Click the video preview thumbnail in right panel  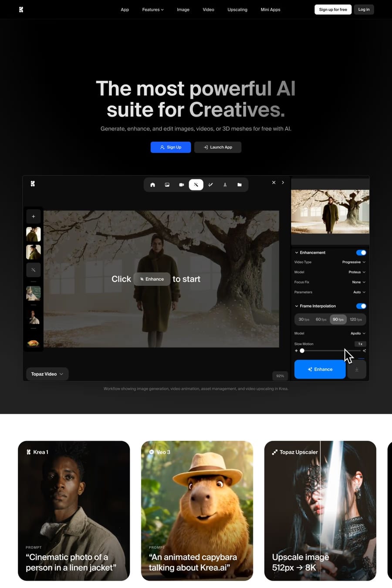[x=330, y=212]
